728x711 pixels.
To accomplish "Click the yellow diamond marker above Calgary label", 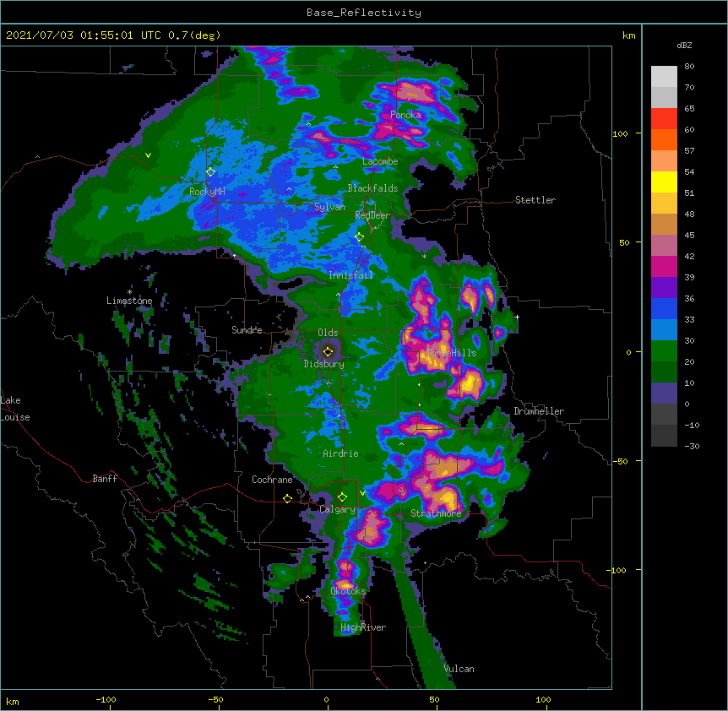I will (342, 497).
